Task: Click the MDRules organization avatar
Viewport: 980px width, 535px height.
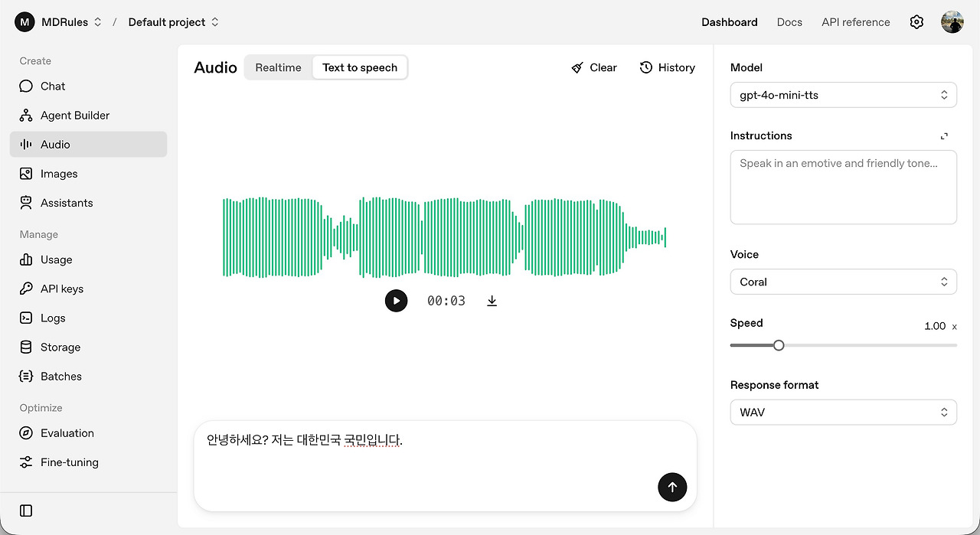Action: pos(25,22)
